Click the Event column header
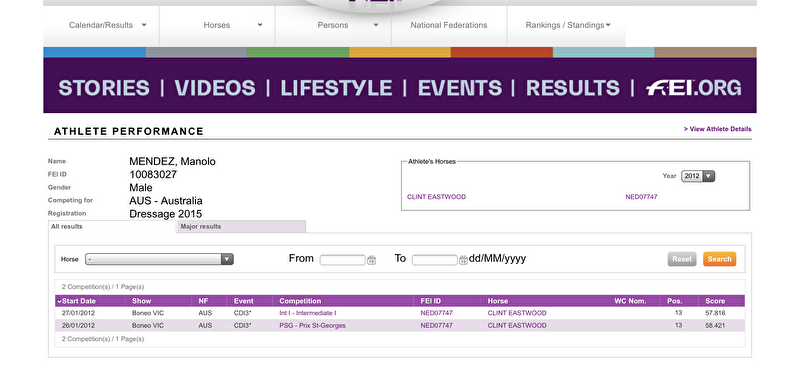 point(243,301)
